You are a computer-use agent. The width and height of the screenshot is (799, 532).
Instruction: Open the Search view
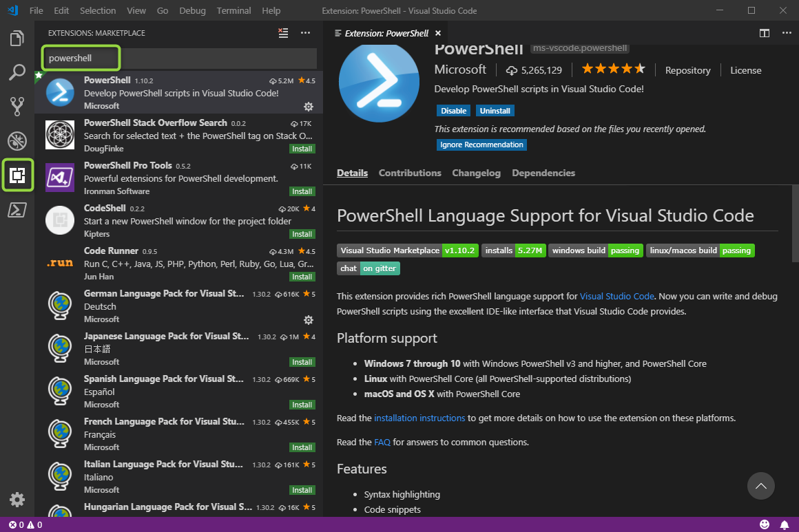tap(17, 72)
